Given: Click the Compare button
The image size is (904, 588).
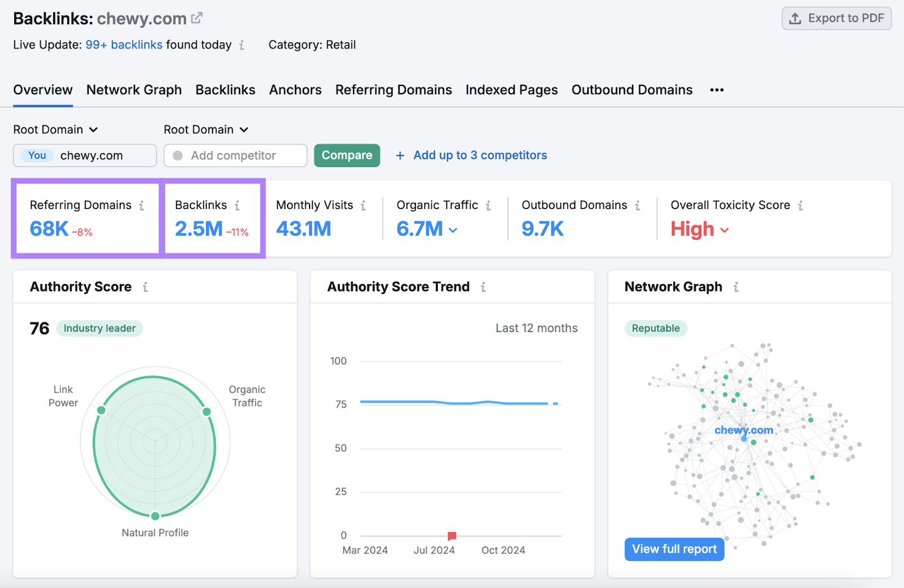Looking at the screenshot, I should point(346,155).
